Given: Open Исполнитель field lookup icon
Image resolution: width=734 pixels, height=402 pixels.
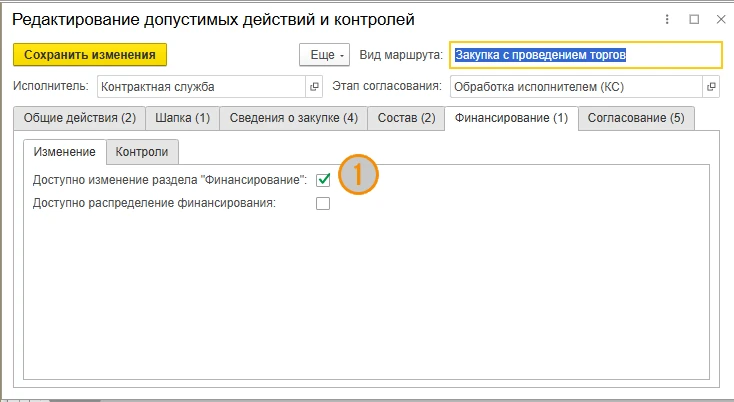Looking at the screenshot, I should point(314,87).
